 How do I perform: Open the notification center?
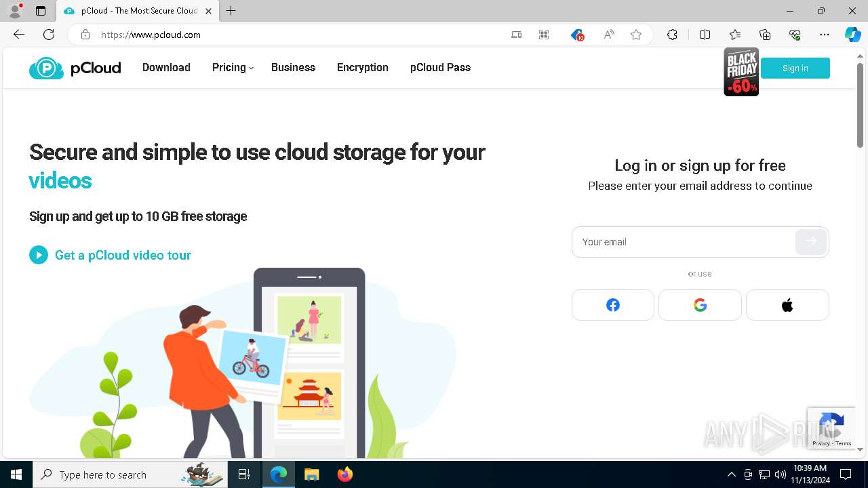846,474
